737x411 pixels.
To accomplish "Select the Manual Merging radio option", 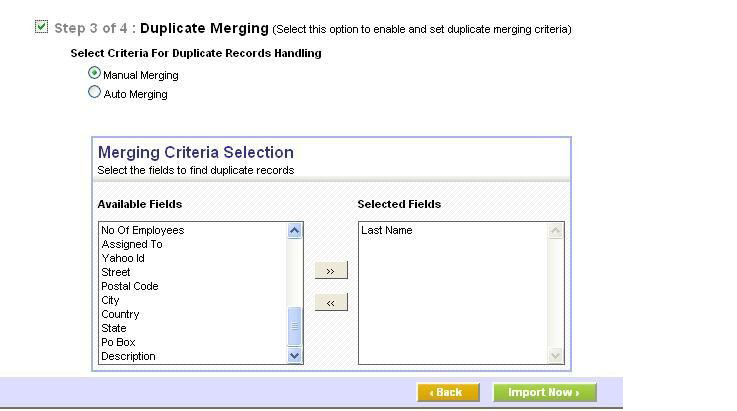I will (x=95, y=73).
